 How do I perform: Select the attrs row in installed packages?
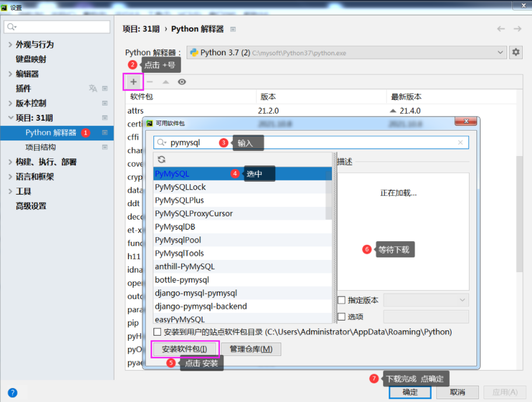pyautogui.click(x=321, y=111)
